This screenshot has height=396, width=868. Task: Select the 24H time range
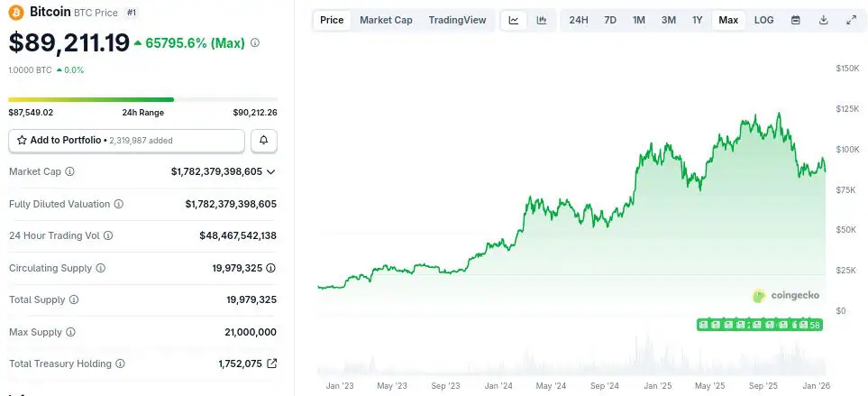pyautogui.click(x=579, y=20)
